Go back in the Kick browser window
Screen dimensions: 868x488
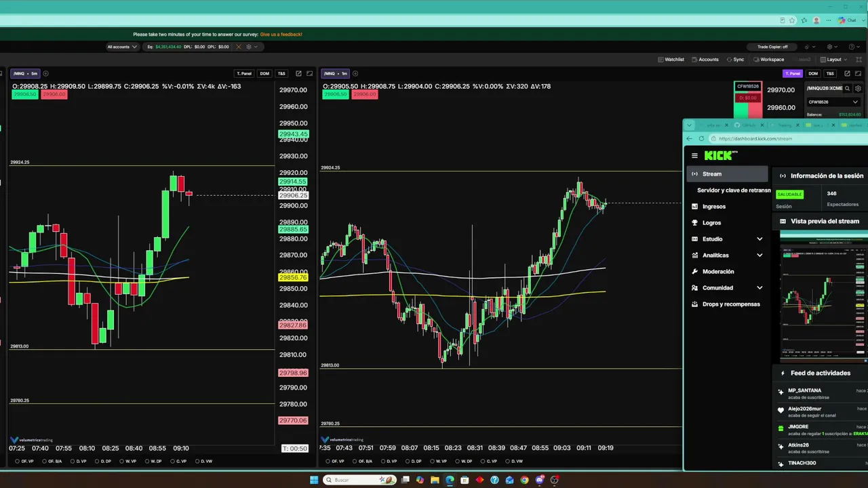690,138
